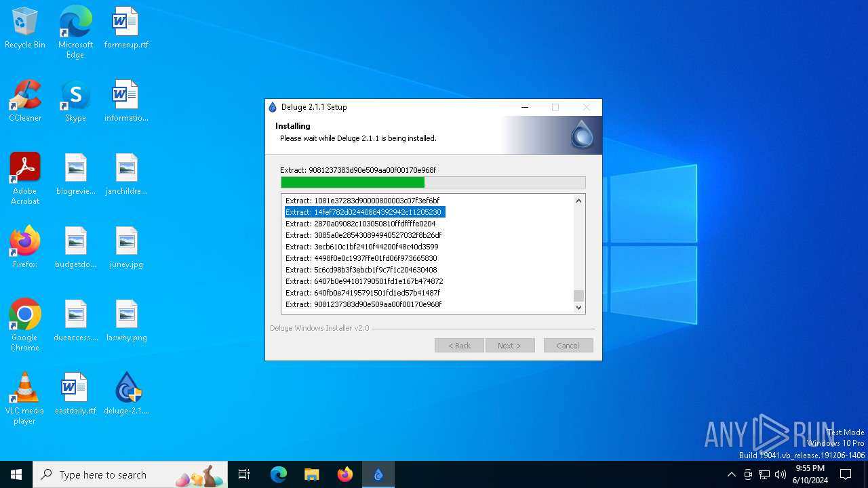Select the informatio... Word file on the desktop
868x488 pixels.
[126, 102]
